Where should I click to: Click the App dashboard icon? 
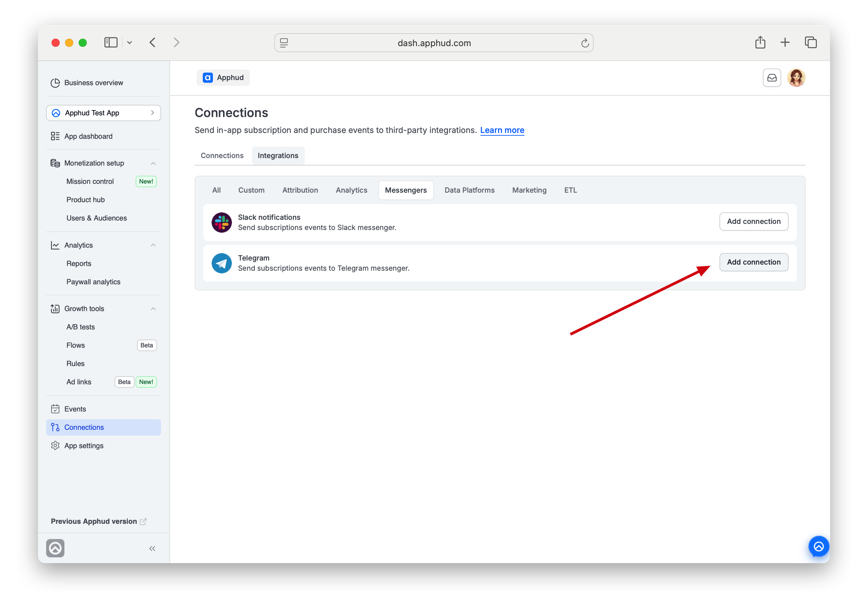(55, 136)
